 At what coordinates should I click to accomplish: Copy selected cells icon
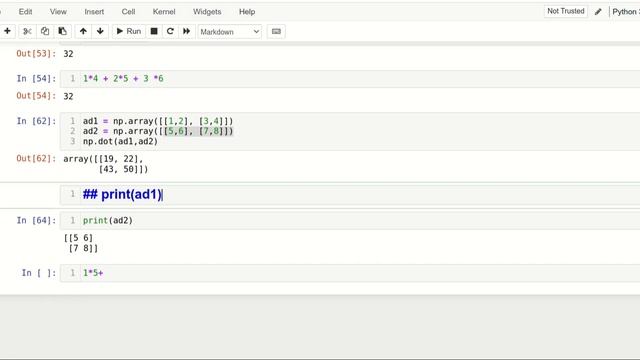(45, 31)
